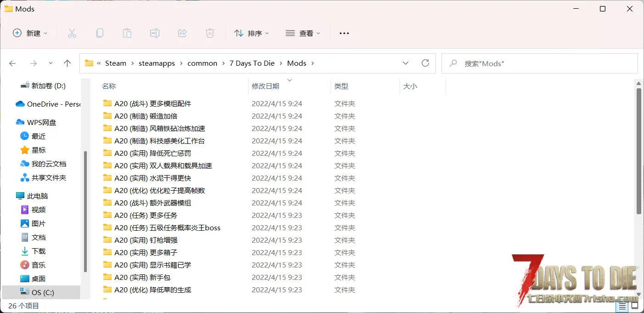Sort by 名称 column header
The image size is (644, 313).
109,86
